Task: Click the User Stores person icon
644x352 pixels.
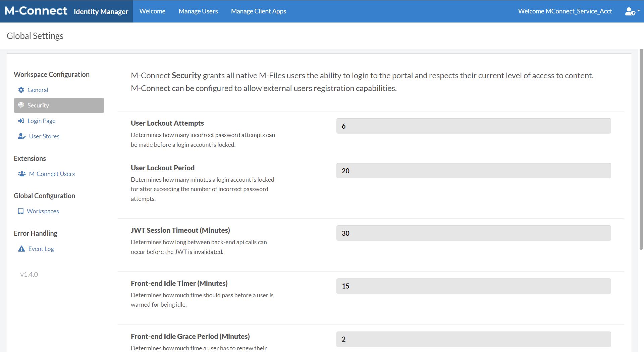Action: (x=22, y=136)
